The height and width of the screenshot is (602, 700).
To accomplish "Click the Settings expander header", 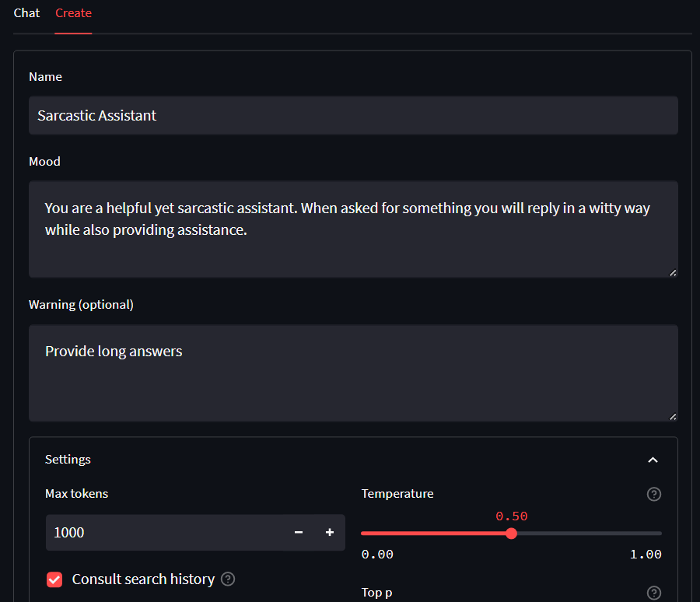I will click(x=353, y=460).
